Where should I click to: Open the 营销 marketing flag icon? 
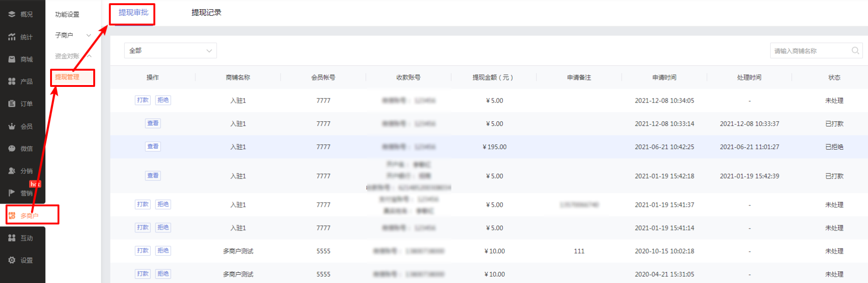click(12, 193)
